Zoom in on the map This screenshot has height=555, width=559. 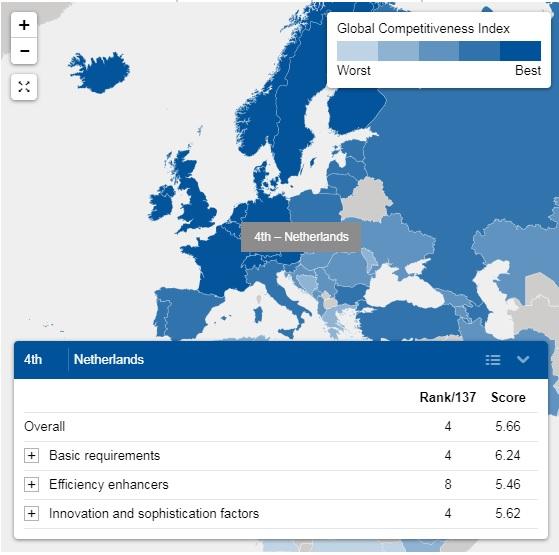point(24,25)
